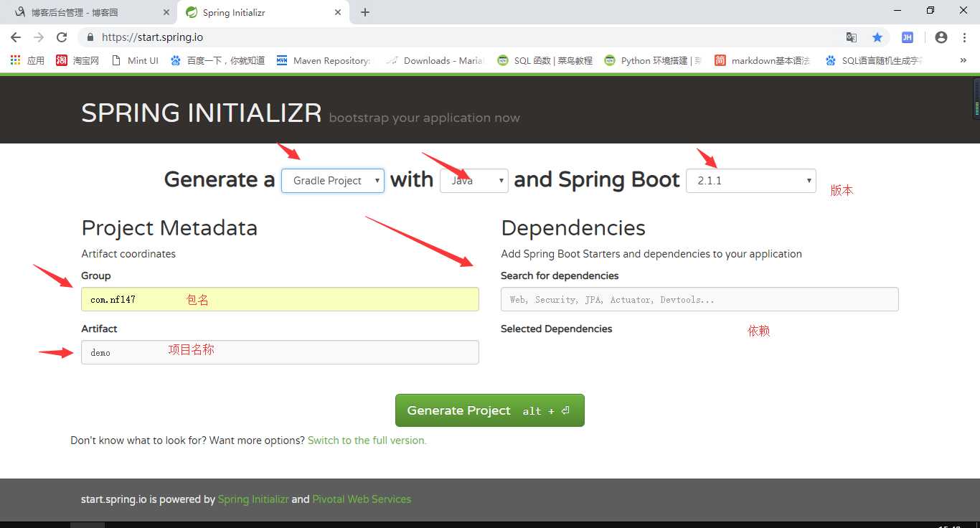Click the Dependencies heading
The height and width of the screenshot is (528, 980).
coord(573,228)
